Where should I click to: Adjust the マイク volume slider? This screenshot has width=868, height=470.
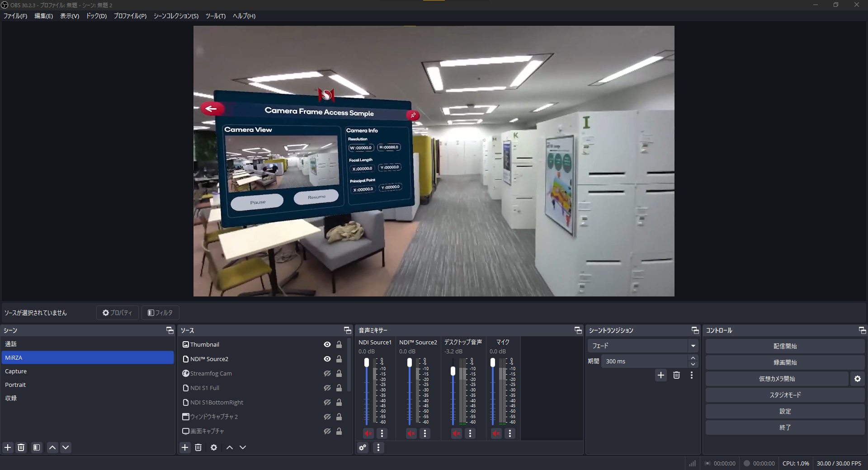click(493, 362)
